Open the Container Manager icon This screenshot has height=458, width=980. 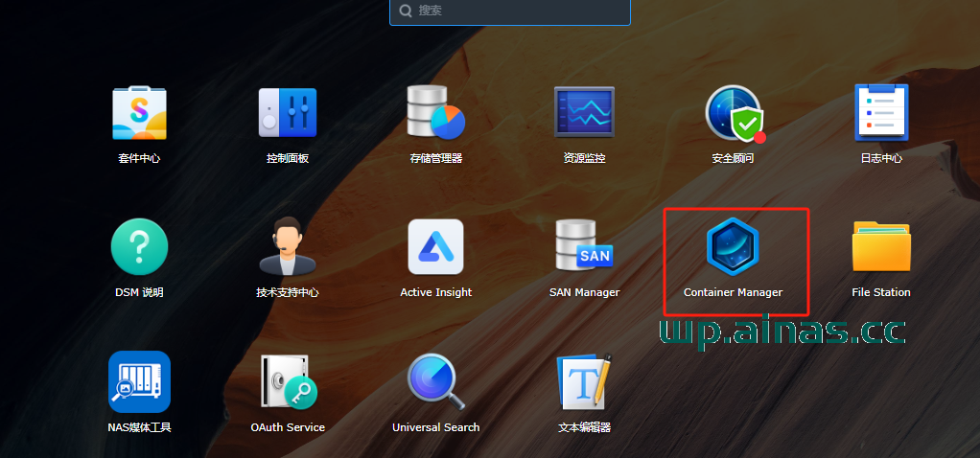click(733, 247)
